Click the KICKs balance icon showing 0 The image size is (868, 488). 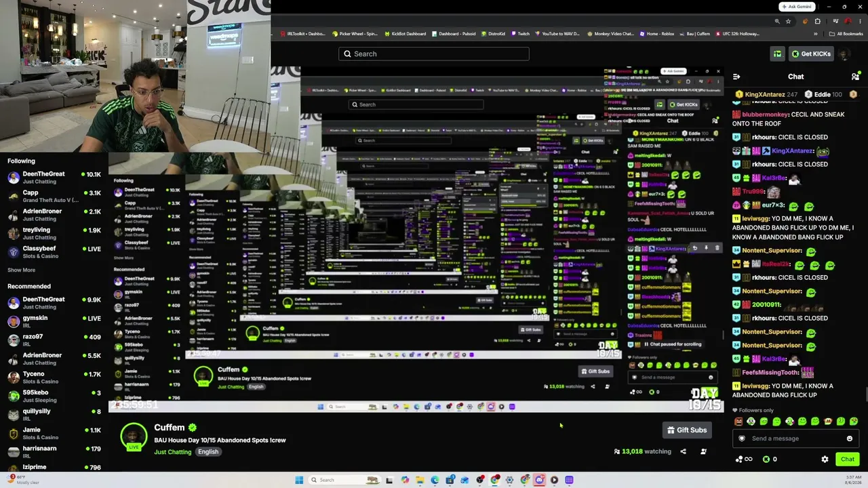tap(770, 459)
